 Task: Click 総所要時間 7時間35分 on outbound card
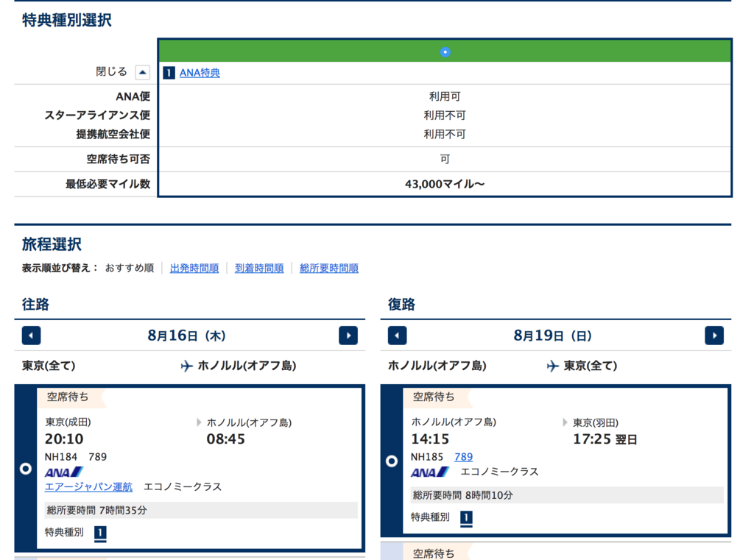(96, 511)
